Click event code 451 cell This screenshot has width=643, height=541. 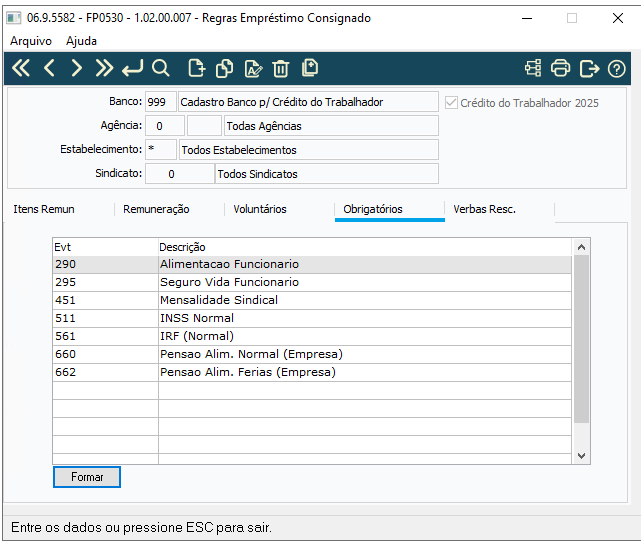tap(105, 300)
